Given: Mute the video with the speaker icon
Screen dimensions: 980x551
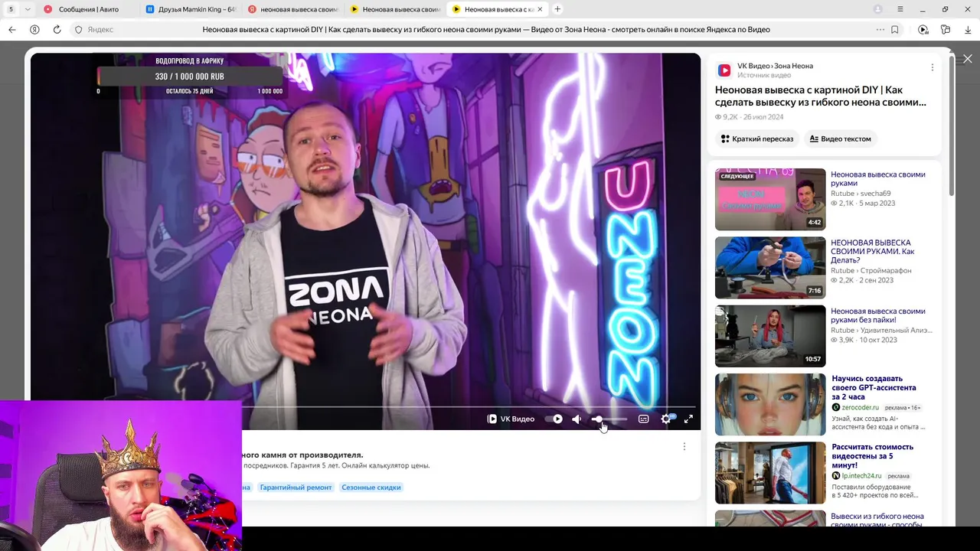Looking at the screenshot, I should [577, 419].
